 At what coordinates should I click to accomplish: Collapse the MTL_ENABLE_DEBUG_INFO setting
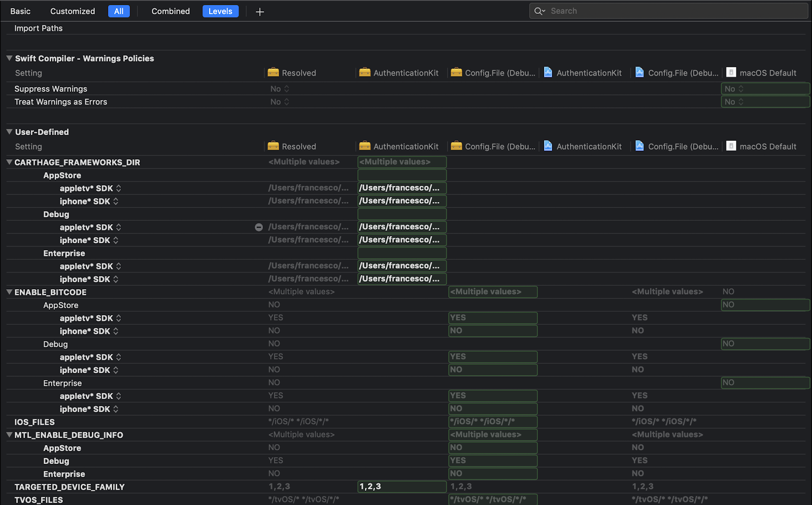tap(9, 434)
